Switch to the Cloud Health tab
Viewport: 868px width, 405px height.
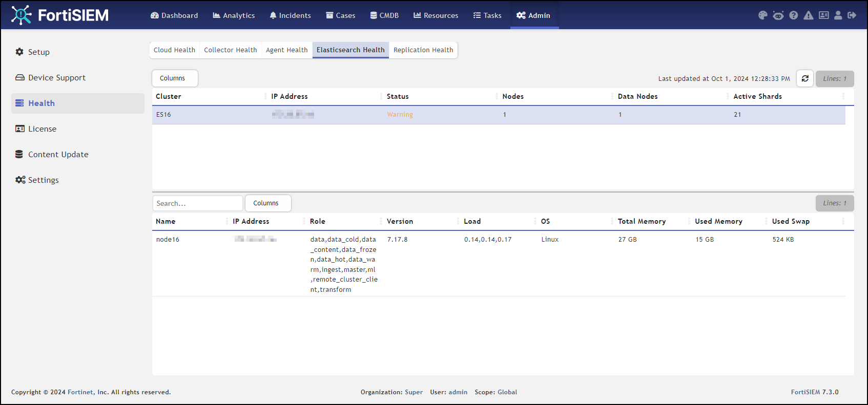click(174, 50)
